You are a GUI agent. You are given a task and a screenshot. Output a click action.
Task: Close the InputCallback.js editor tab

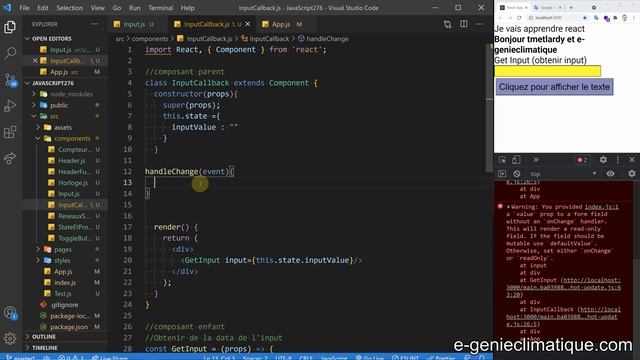(247, 24)
